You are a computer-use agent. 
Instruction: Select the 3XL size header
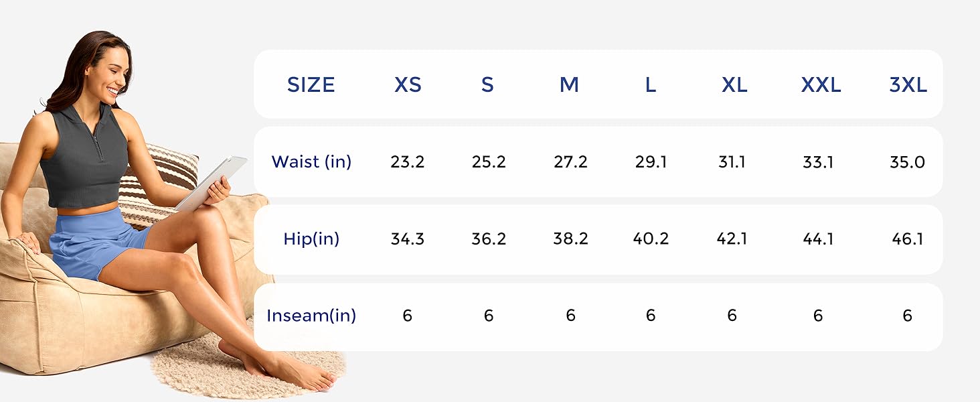point(908,85)
